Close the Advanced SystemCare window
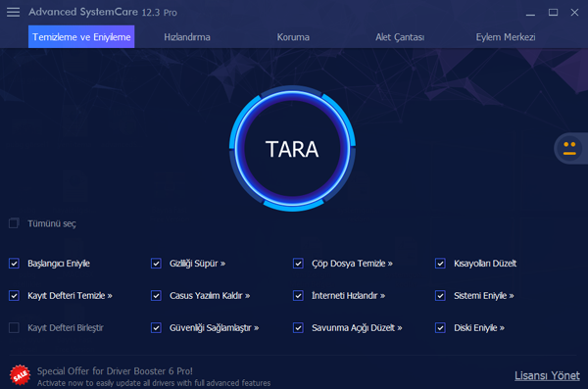This screenshot has height=389, width=588. [x=574, y=13]
